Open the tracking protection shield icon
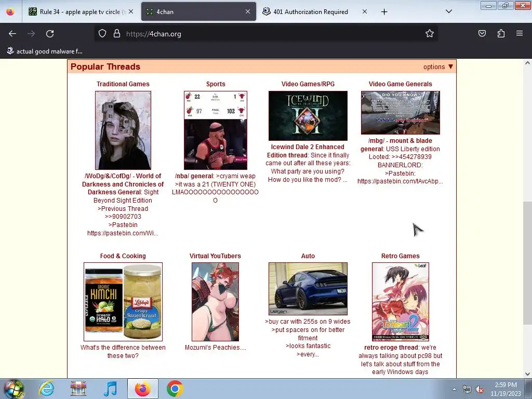 click(x=102, y=34)
